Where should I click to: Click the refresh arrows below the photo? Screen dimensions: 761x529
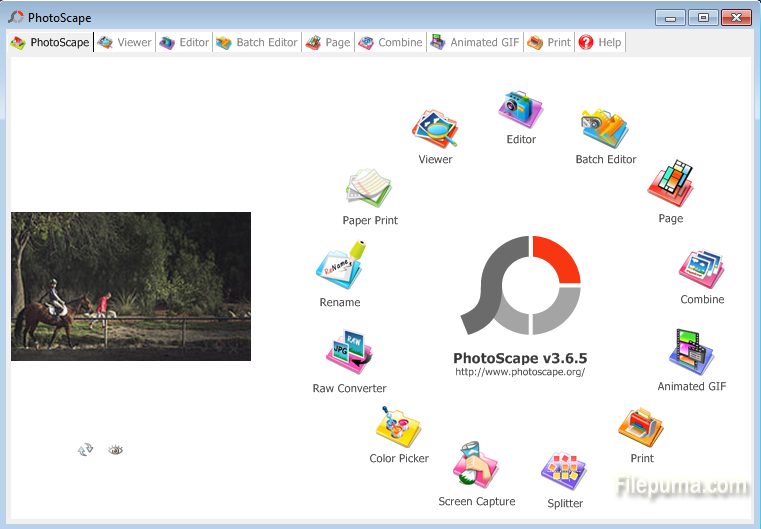tap(86, 450)
